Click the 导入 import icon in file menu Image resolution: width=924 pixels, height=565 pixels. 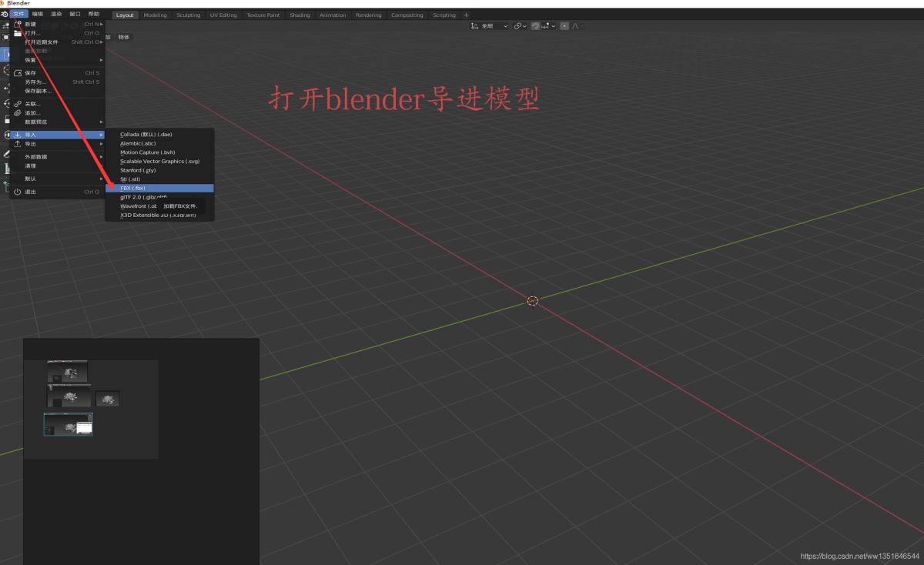[17, 134]
